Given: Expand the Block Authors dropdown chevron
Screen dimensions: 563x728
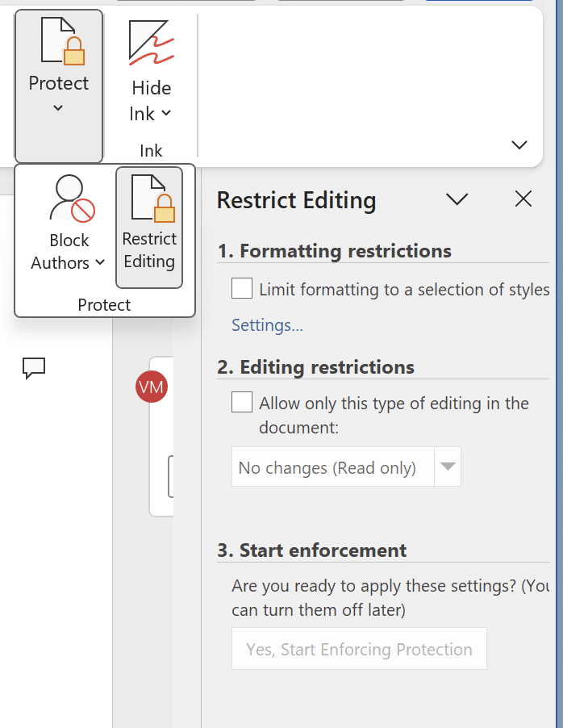Looking at the screenshot, I should (x=100, y=262).
